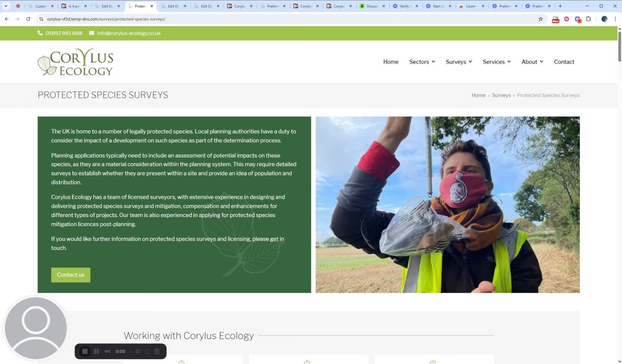This screenshot has width=622, height=364.
Task: Call 01892 861 868 link
Action: click(64, 33)
